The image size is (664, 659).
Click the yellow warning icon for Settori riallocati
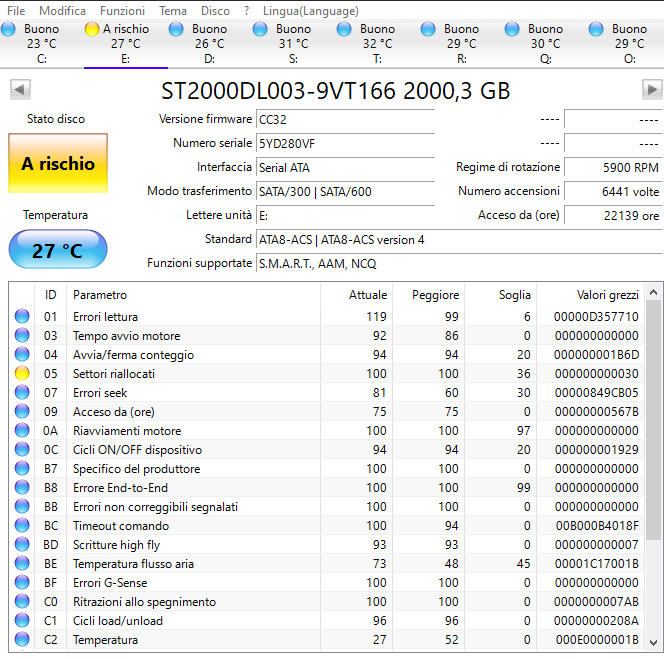[x=22, y=373]
